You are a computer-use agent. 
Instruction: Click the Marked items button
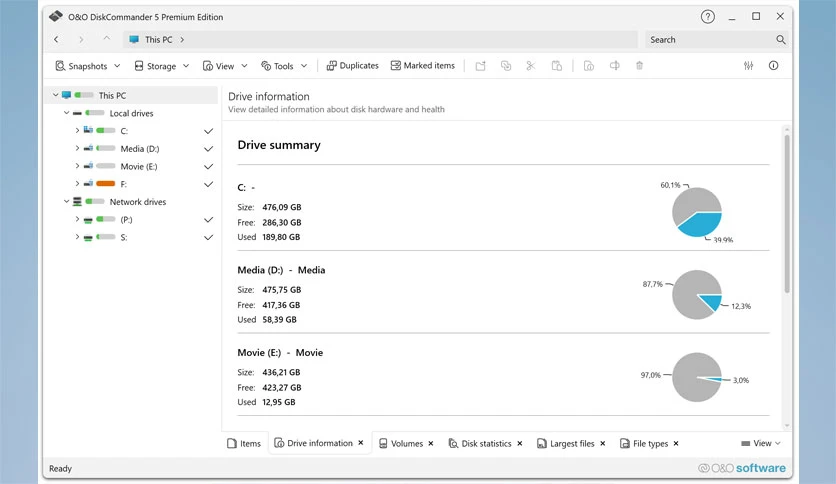[423, 66]
